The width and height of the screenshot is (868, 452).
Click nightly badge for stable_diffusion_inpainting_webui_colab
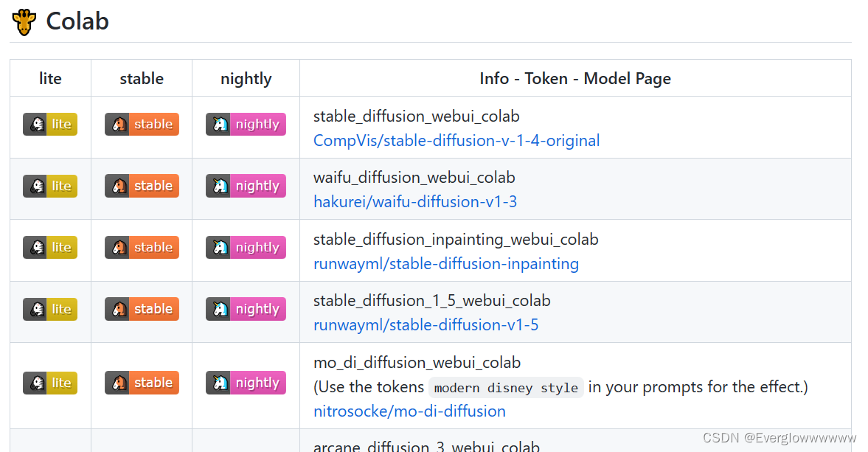point(246,247)
